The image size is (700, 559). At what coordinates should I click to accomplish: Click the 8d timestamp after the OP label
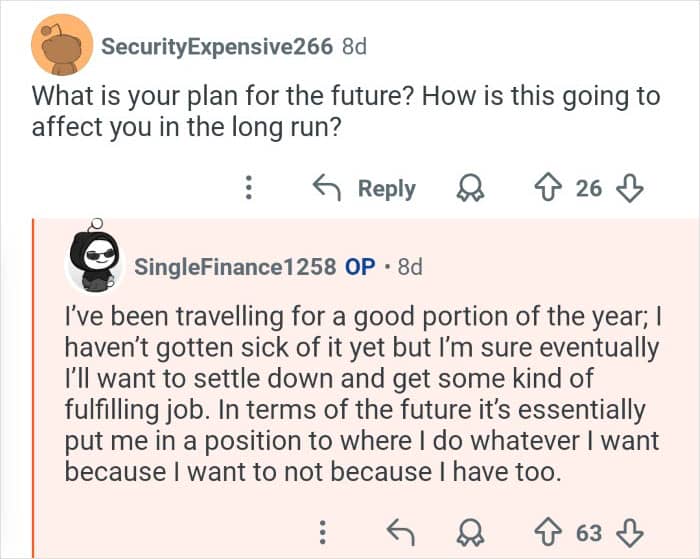coord(410,267)
